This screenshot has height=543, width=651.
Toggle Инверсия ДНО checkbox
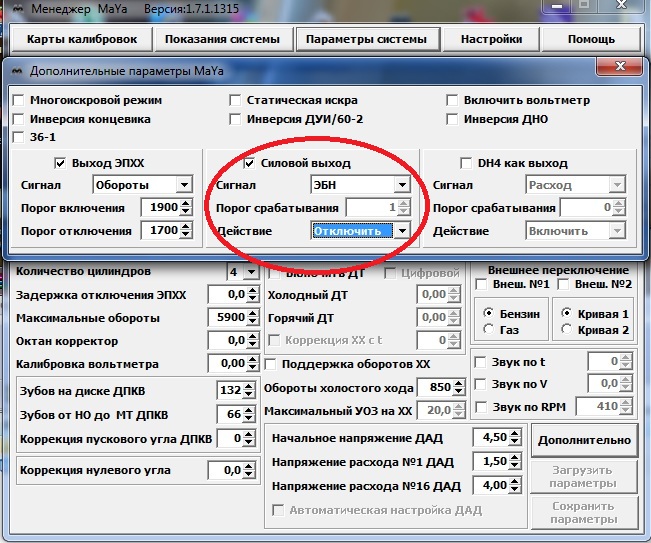click(x=452, y=120)
